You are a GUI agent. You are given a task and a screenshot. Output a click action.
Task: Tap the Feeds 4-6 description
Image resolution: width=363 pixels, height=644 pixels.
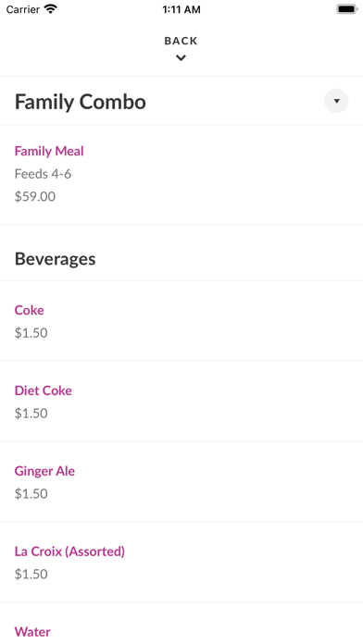43,174
